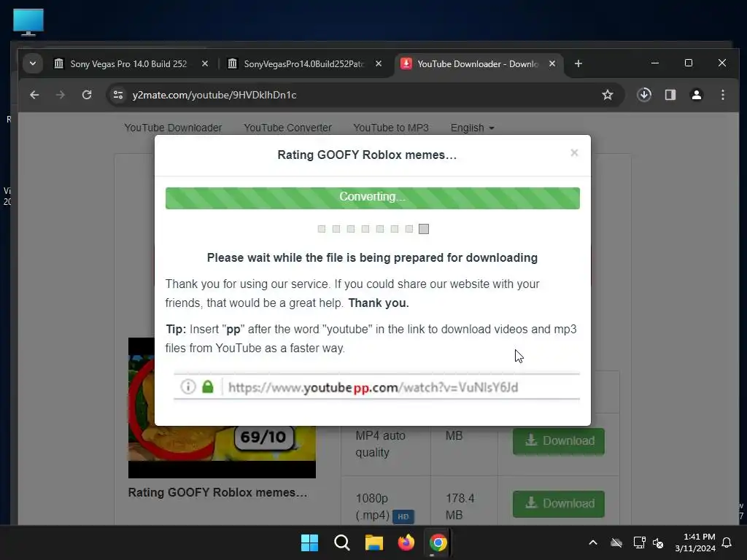Open the clock and date panel
Viewport: 747px width, 560px height.
695,542
